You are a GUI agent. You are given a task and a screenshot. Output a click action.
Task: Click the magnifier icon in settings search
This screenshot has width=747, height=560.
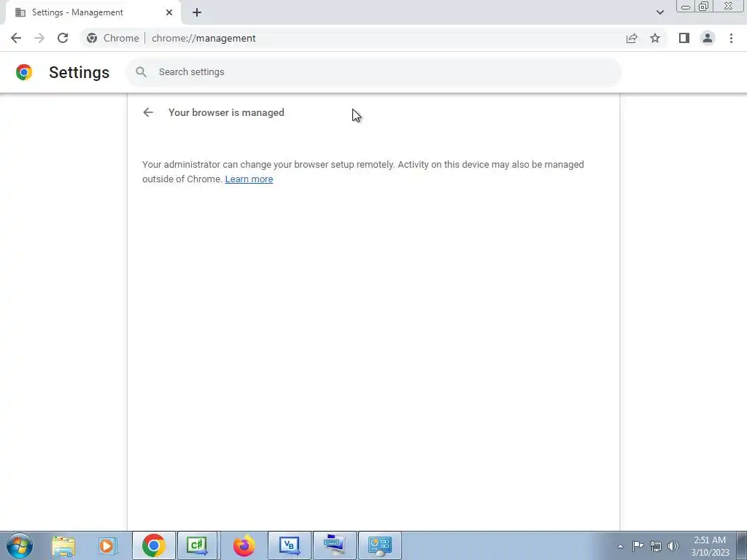coord(141,72)
